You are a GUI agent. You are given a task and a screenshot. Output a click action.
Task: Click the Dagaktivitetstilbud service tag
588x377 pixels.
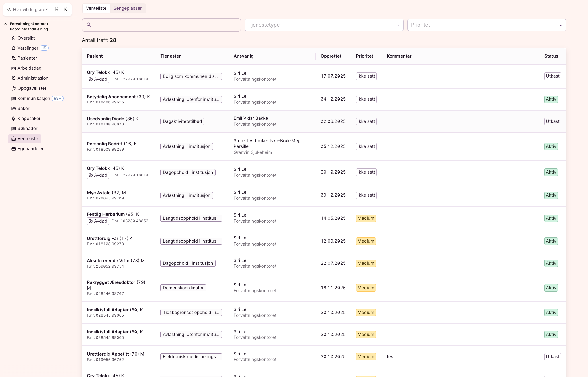[182, 121]
